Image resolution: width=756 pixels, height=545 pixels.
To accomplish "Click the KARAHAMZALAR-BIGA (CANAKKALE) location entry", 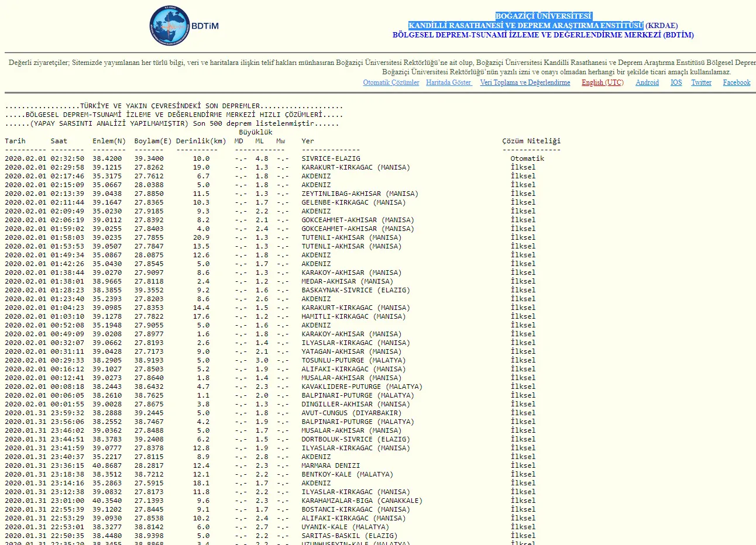I will 362,501.
